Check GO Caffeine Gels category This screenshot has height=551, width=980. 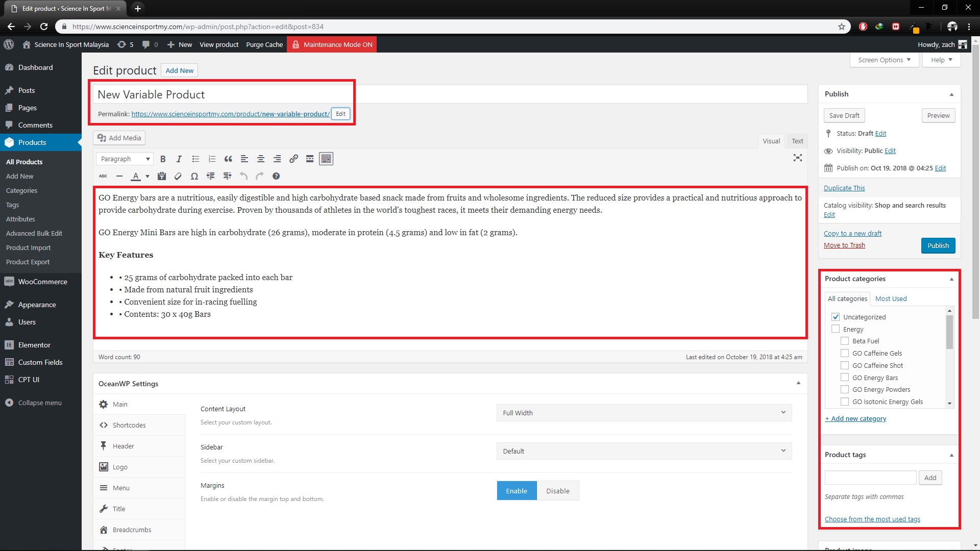(x=845, y=353)
